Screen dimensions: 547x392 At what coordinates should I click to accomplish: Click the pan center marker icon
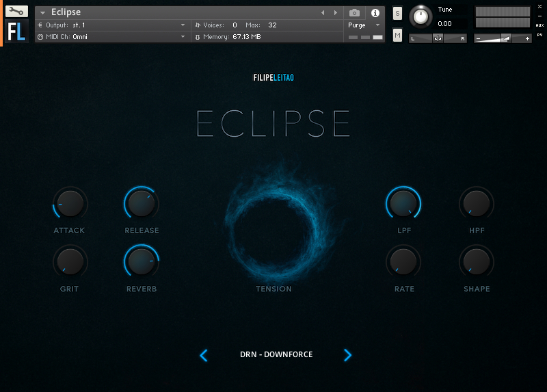[x=438, y=38]
